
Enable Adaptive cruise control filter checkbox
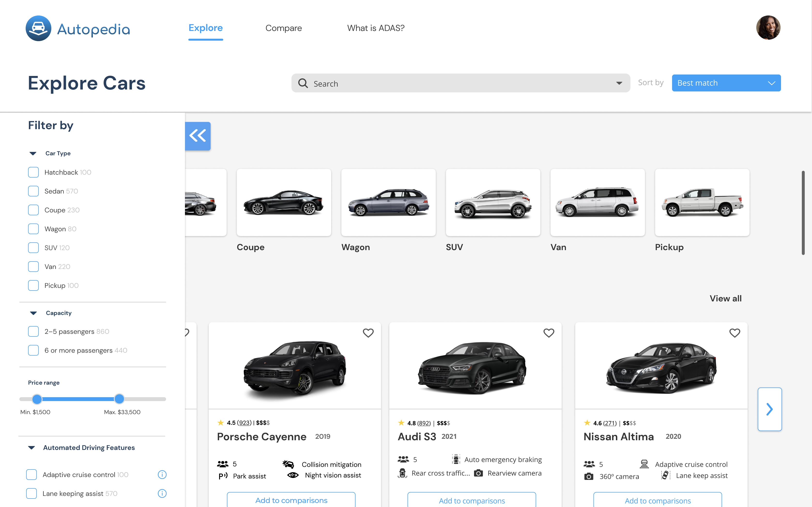(x=31, y=475)
